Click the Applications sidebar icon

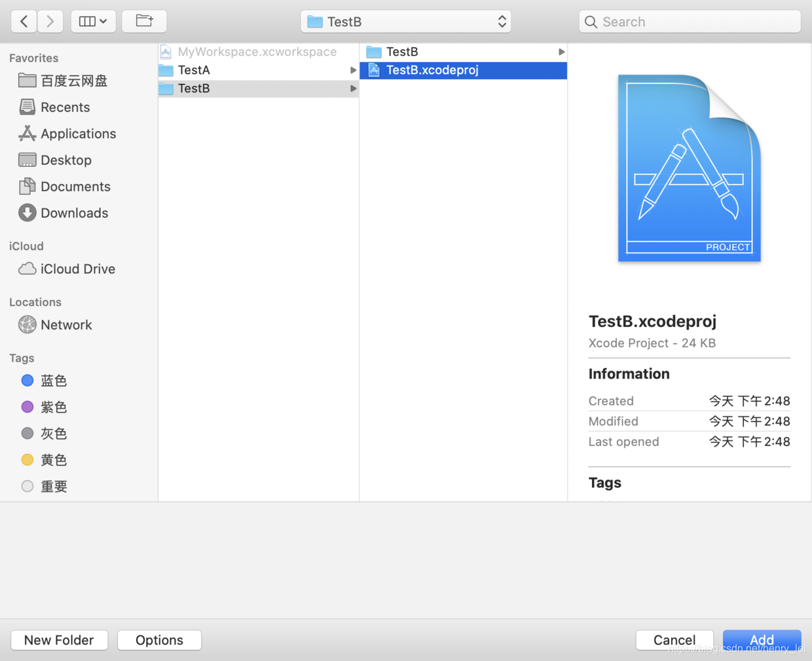point(28,134)
